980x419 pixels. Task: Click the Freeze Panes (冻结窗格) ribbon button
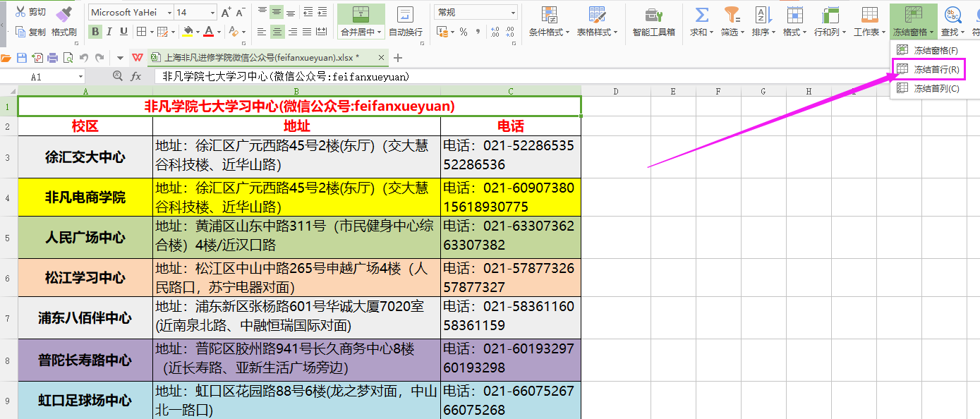point(913,21)
